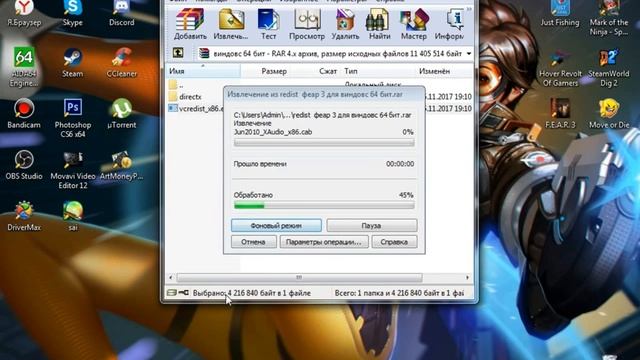Click the Найти binoculars icon
The height and width of the screenshot is (360, 640).
click(x=379, y=24)
